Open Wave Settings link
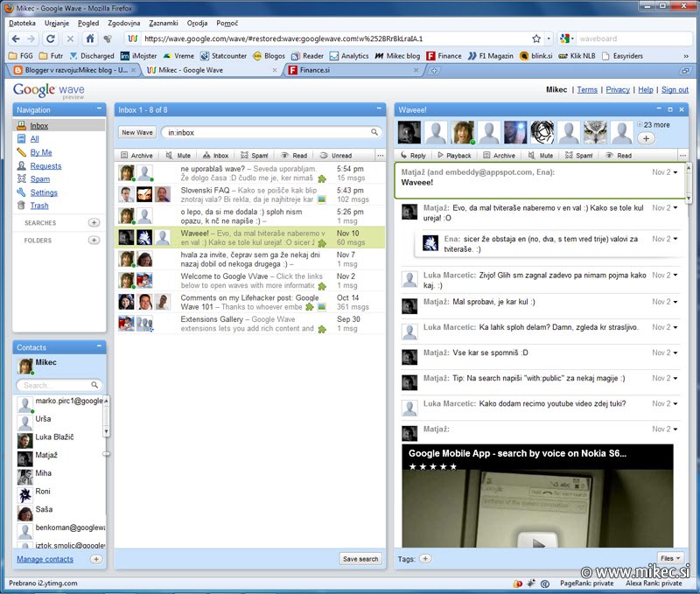The image size is (700, 594). [44, 192]
